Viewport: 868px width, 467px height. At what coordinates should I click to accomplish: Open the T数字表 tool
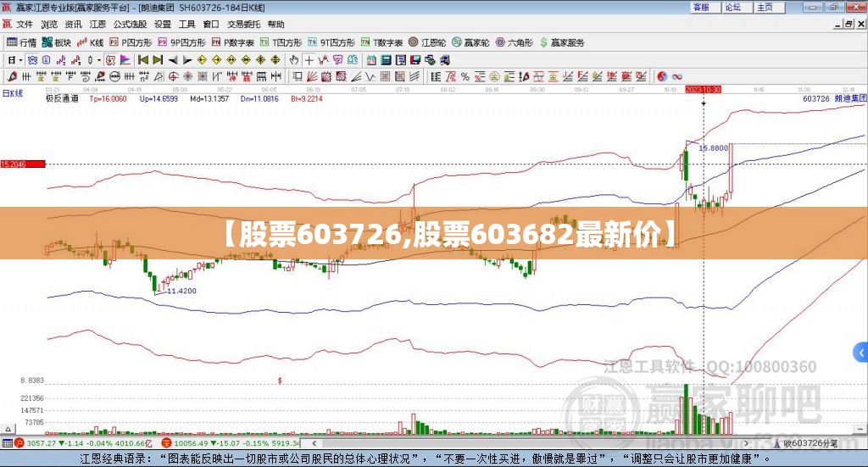pos(381,42)
